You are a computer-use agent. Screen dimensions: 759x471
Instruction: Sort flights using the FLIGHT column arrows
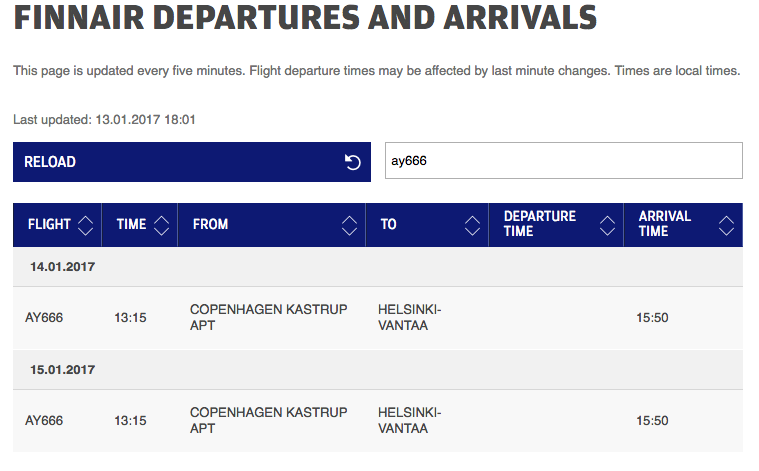click(85, 225)
